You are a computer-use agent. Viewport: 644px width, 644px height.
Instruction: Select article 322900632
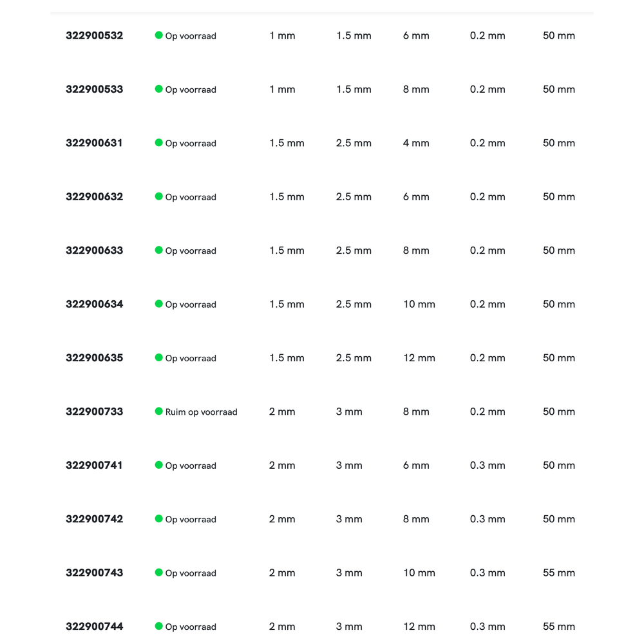pos(94,197)
